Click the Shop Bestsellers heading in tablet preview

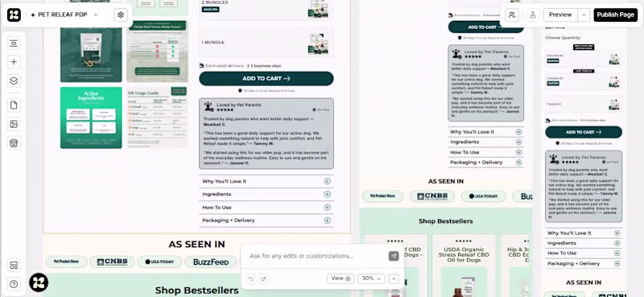point(446,221)
